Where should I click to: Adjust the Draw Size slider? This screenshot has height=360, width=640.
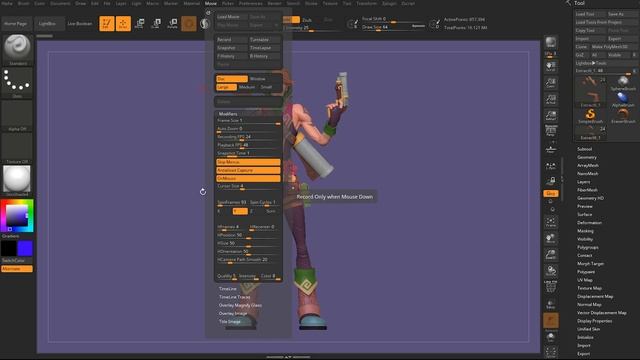[x=393, y=27]
